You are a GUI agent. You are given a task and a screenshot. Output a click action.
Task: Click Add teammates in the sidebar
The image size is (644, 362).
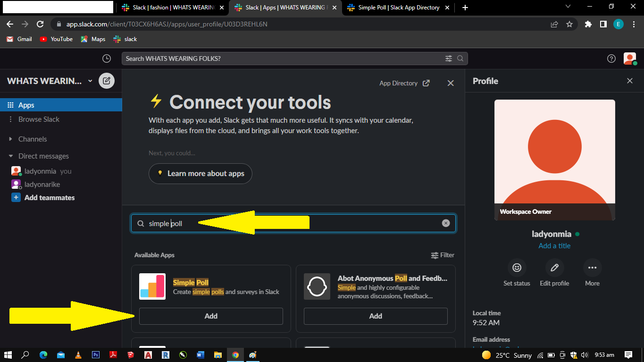pyautogui.click(x=61, y=197)
